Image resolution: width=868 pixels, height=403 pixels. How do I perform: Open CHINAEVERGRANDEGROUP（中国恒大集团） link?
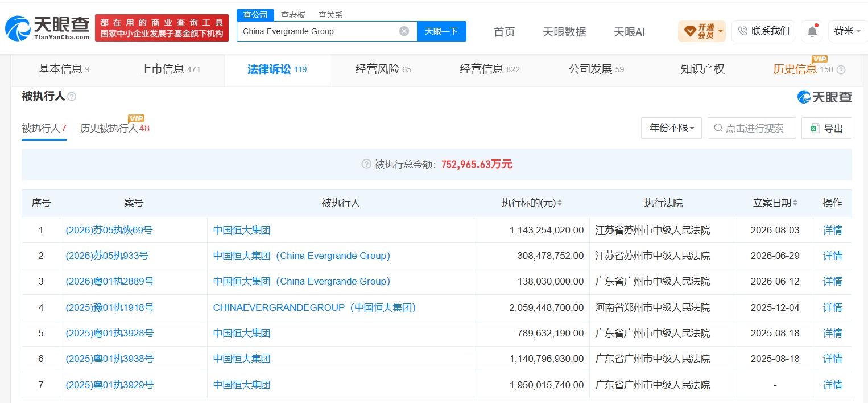click(x=315, y=307)
